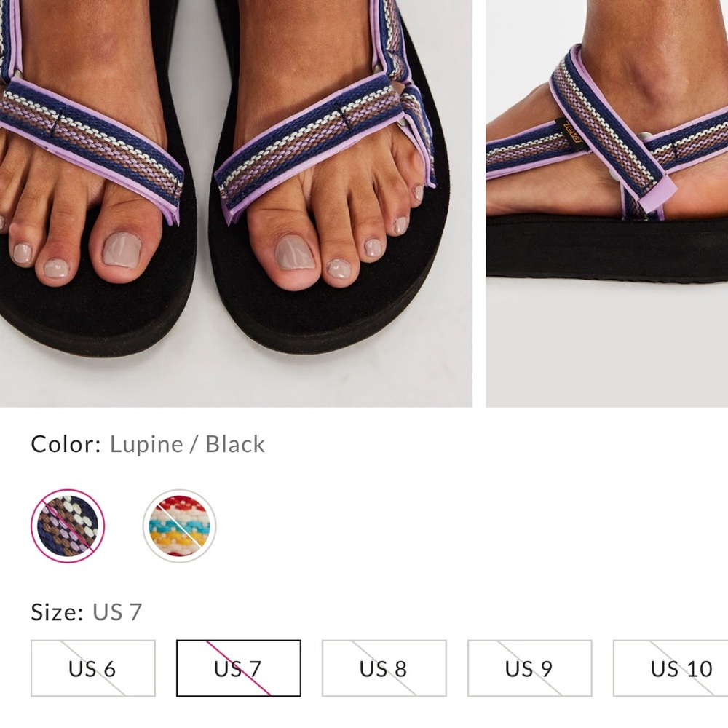
Task: Click the US 7 text beside the Size label
Action: (116, 612)
